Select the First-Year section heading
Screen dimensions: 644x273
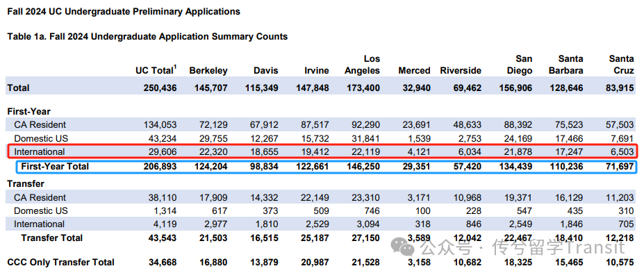pos(28,111)
